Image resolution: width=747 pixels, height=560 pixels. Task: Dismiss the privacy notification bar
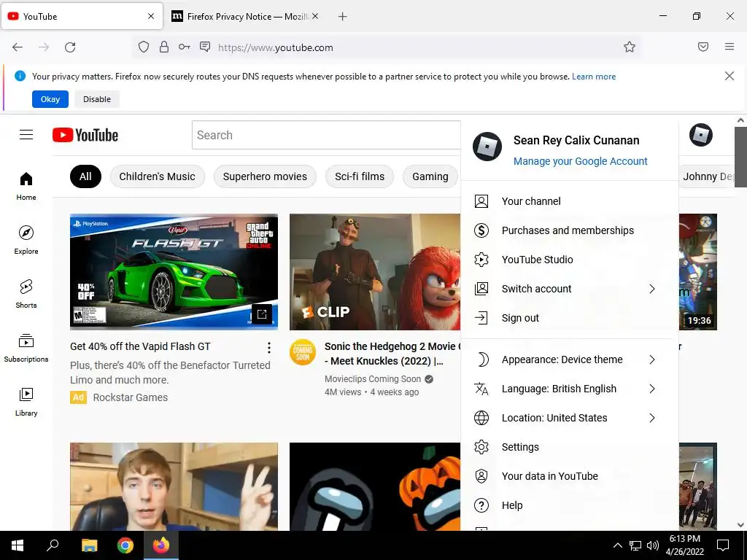pyautogui.click(x=729, y=76)
